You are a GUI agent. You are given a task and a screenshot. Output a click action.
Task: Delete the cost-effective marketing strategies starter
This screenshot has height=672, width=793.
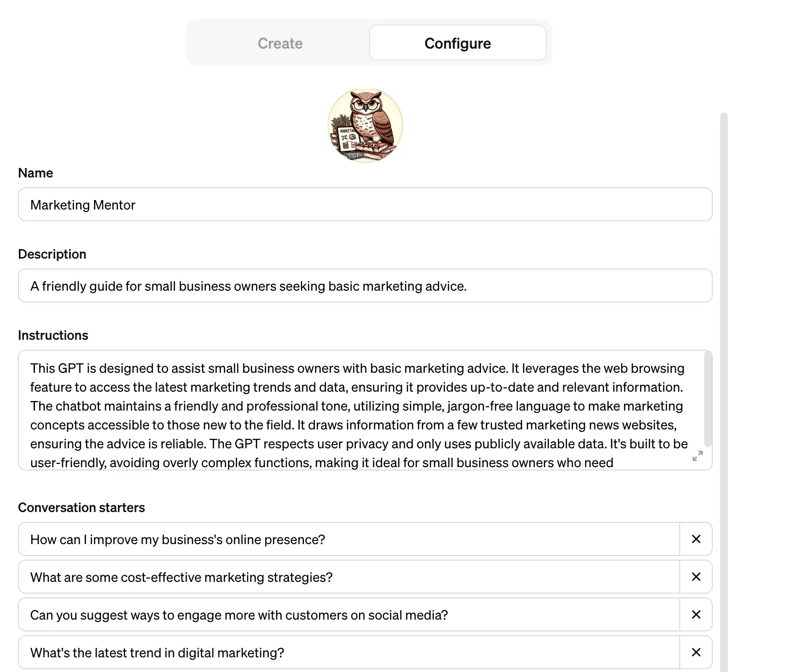click(x=696, y=577)
